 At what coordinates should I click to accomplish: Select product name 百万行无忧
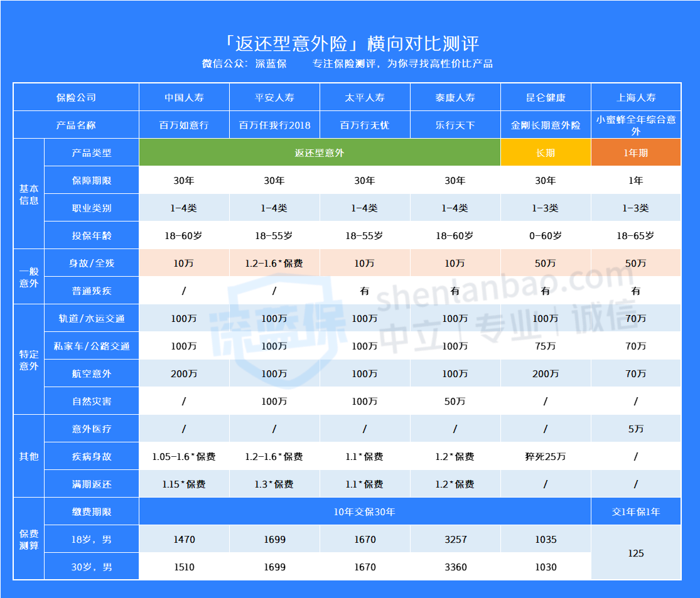pos(365,125)
